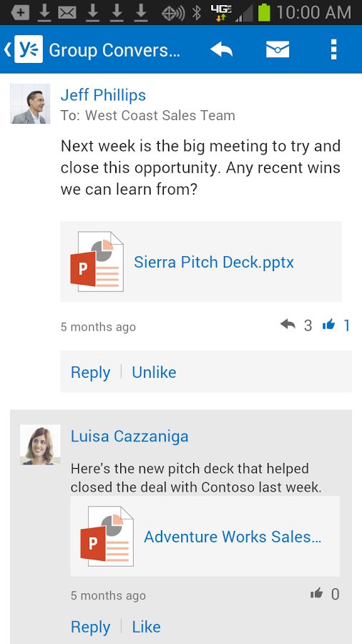
Task: Open the Jeff Phillips name link
Action: click(x=103, y=95)
